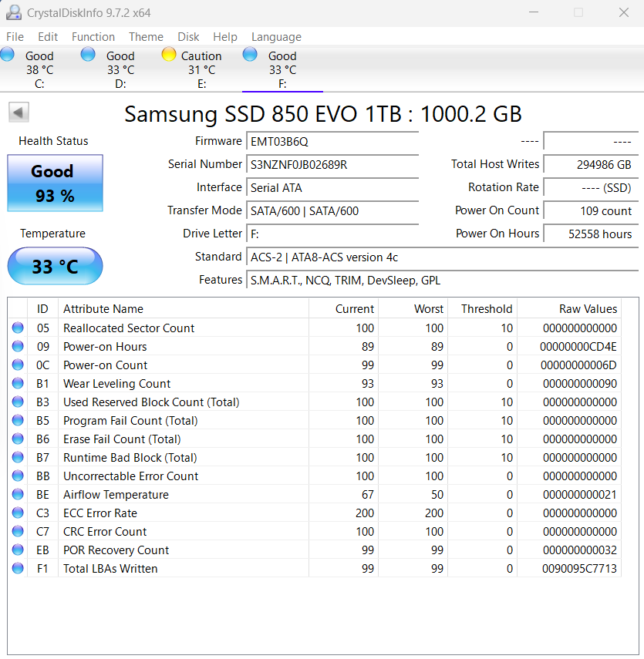Viewport: 644px width, 659px height.
Task: Click status orb of Program Fail Count row
Action: (18, 420)
